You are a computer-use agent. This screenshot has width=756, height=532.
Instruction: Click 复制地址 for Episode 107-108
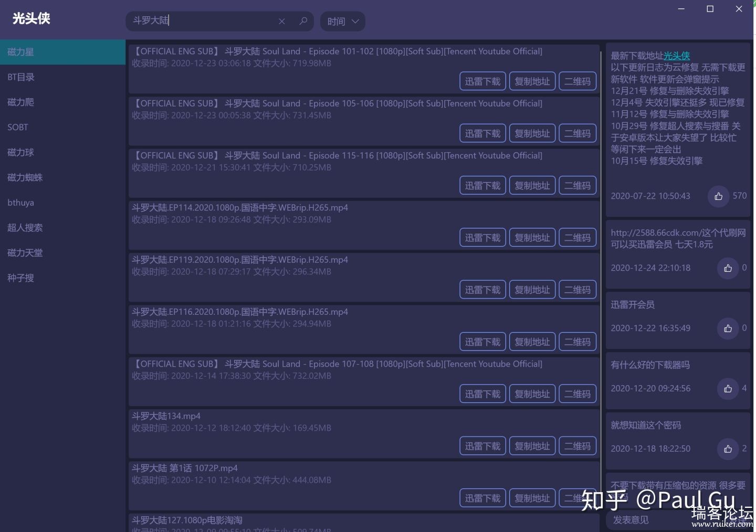click(532, 393)
